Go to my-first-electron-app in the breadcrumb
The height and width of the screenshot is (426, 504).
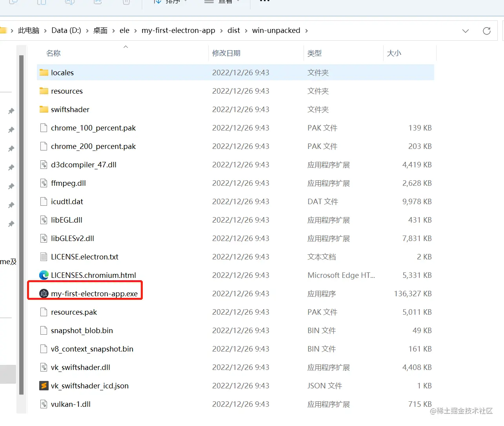tap(178, 31)
